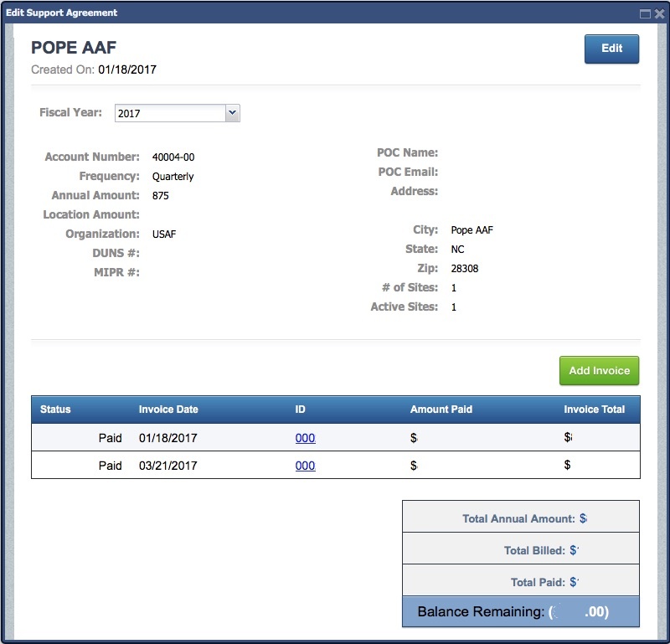Image resolution: width=670 pixels, height=644 pixels.
Task: Open the Fiscal Year dropdown
Action: click(178, 113)
